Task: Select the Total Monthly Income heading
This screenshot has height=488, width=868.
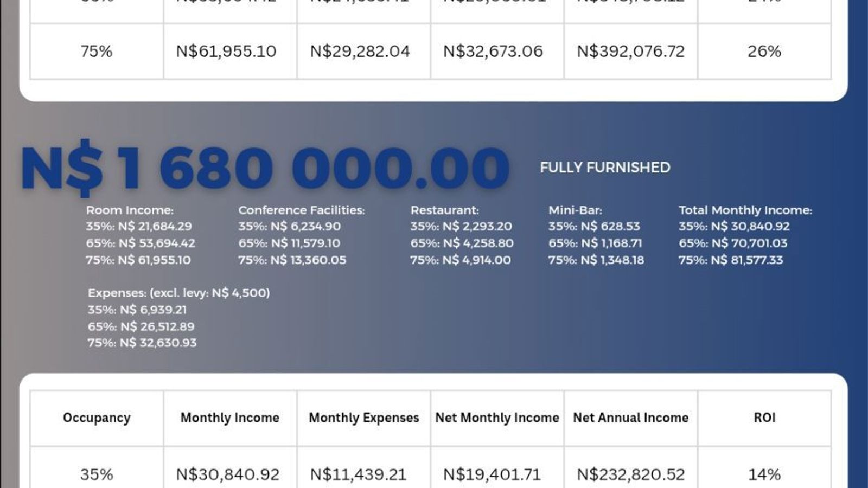Action: 745,210
